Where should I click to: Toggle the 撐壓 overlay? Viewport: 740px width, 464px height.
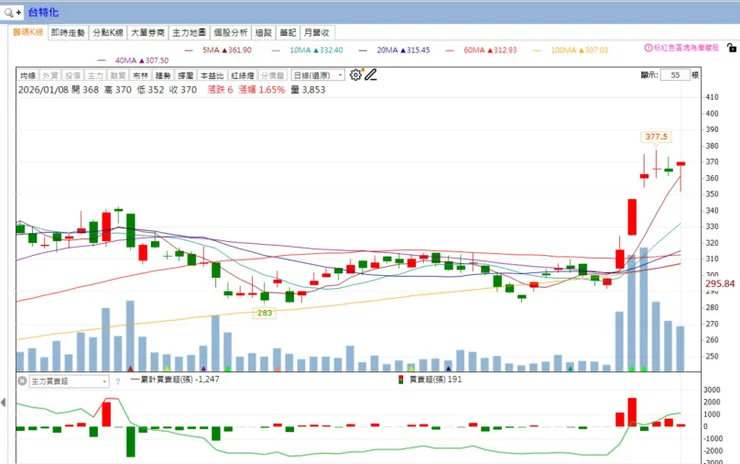coord(185,76)
